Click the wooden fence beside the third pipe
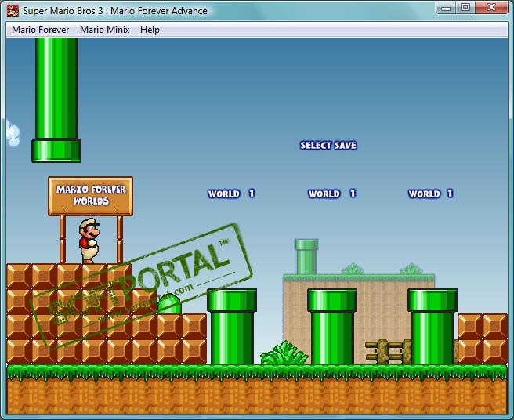The image size is (514, 420). (388, 351)
